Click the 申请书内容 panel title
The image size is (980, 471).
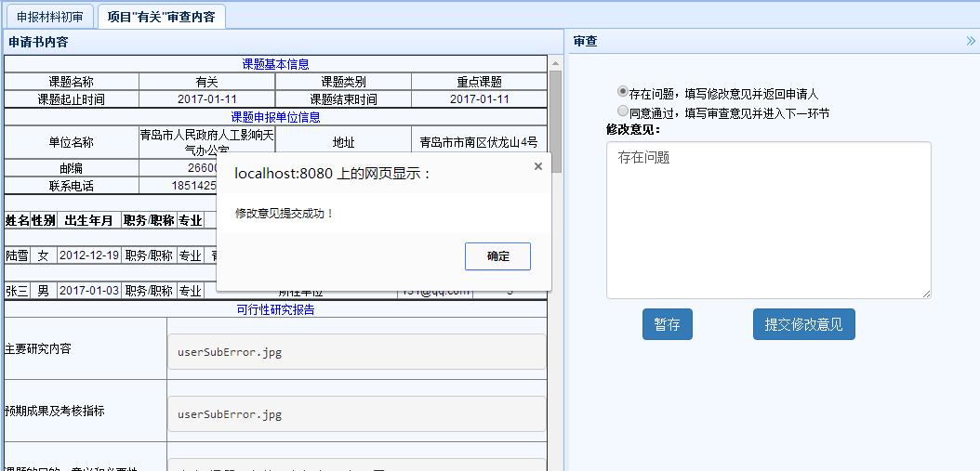[x=38, y=42]
